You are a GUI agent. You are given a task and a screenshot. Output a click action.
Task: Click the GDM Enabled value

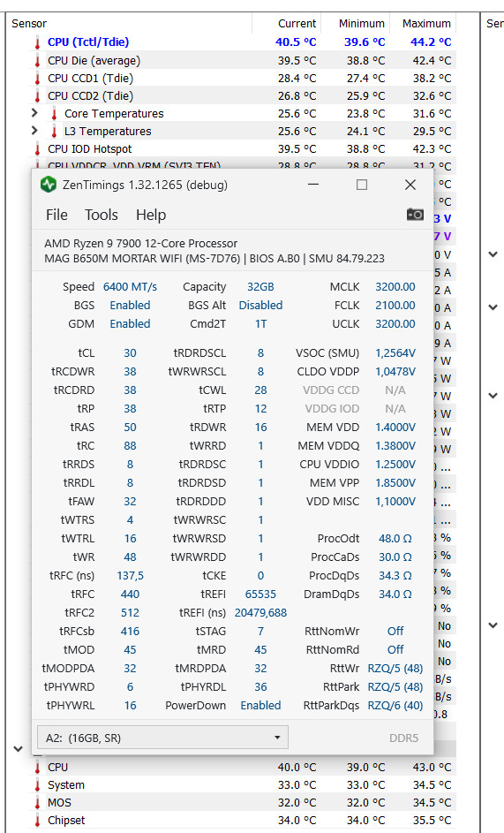pos(130,324)
